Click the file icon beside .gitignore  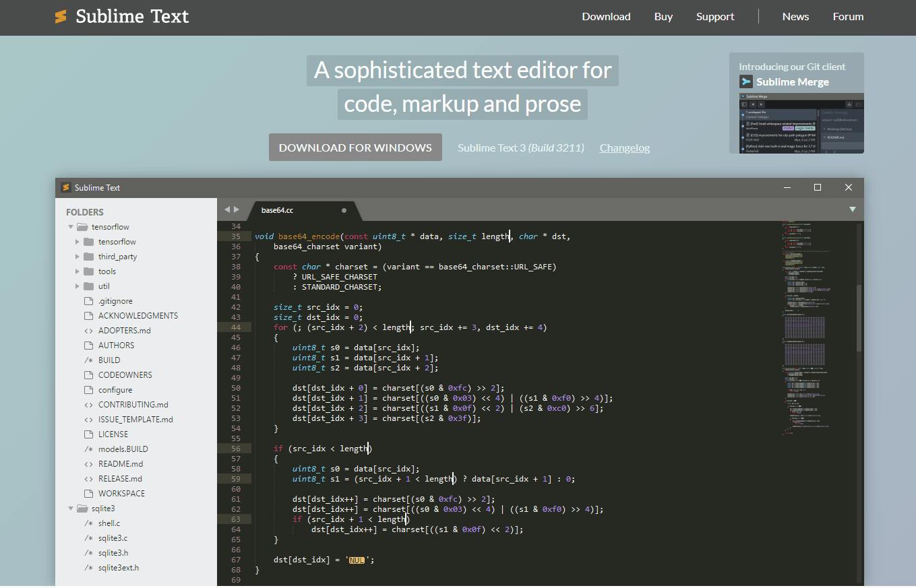click(88, 301)
